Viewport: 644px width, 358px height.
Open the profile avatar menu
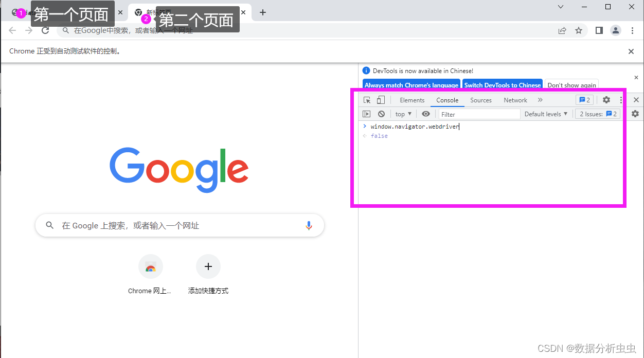tap(616, 30)
